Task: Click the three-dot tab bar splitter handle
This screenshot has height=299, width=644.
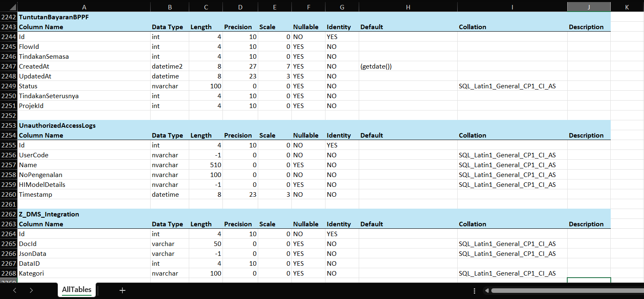Action: [x=474, y=291]
